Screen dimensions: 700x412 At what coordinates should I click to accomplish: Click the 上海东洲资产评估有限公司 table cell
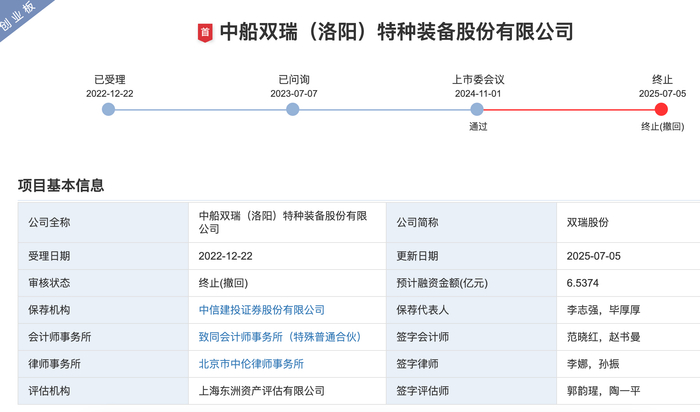[x=264, y=391]
